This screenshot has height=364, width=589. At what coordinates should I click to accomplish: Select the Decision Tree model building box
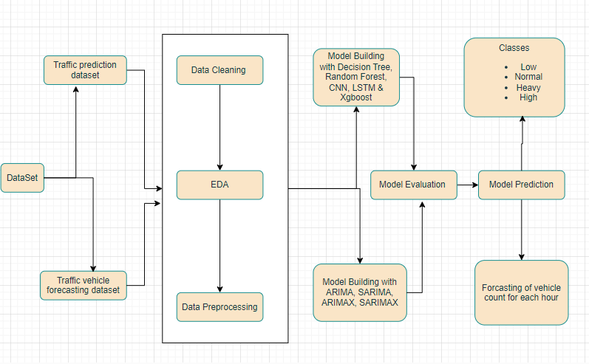pos(356,78)
